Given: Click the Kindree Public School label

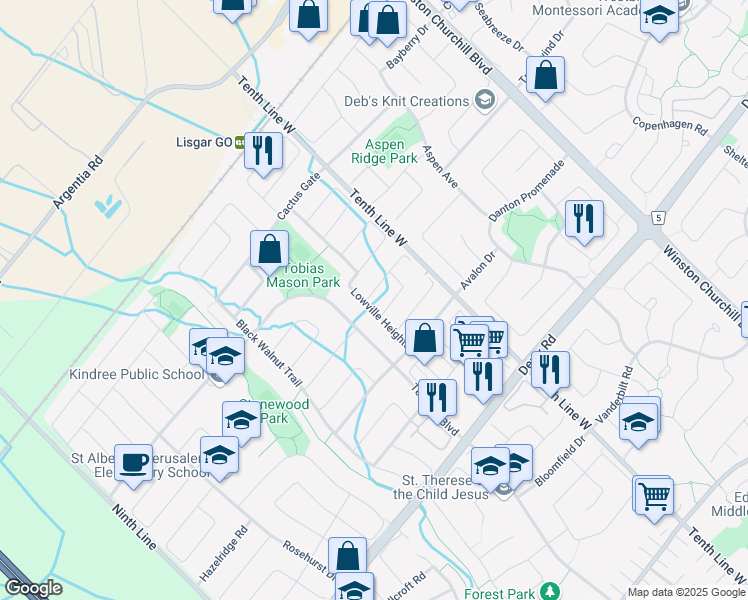Looking at the screenshot, I should (137, 374).
